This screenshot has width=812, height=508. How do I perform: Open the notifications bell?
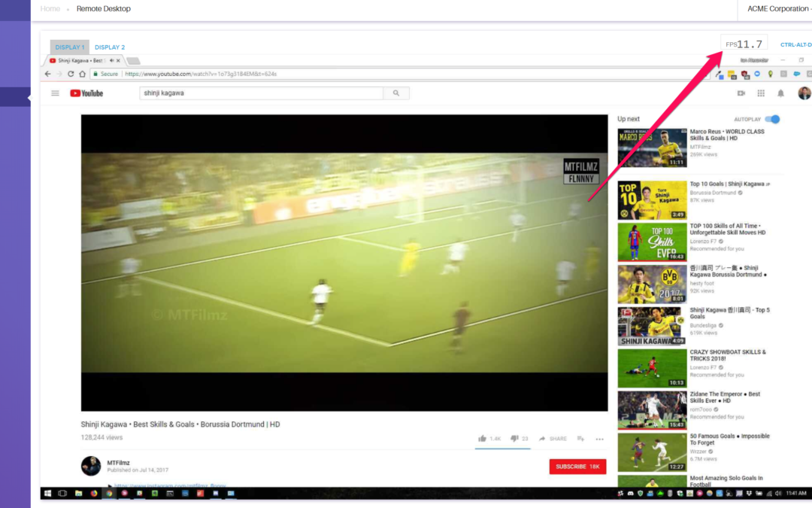pos(780,93)
